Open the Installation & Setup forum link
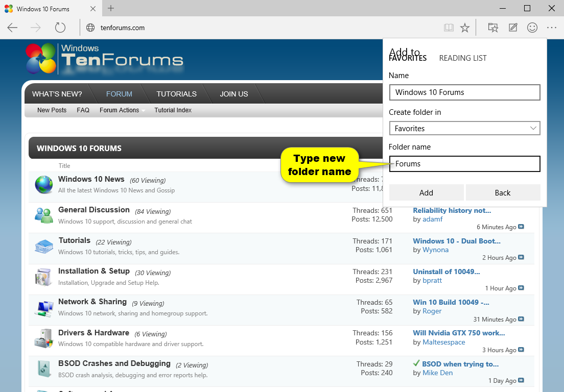The height and width of the screenshot is (392, 564). click(94, 271)
